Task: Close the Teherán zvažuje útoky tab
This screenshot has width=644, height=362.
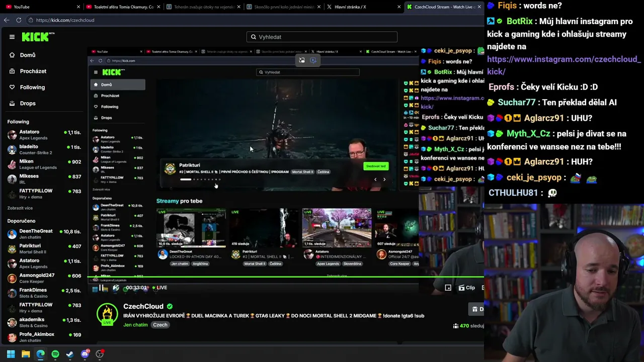Action: click(x=238, y=7)
